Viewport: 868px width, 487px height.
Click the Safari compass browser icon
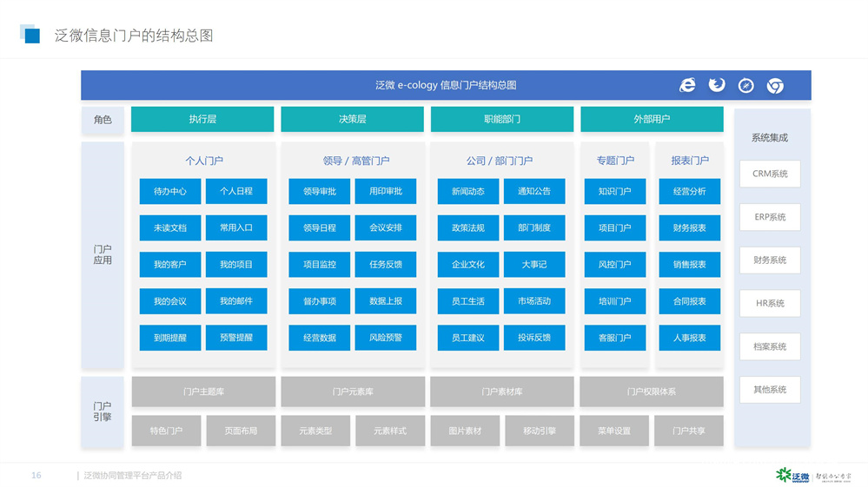(x=746, y=86)
